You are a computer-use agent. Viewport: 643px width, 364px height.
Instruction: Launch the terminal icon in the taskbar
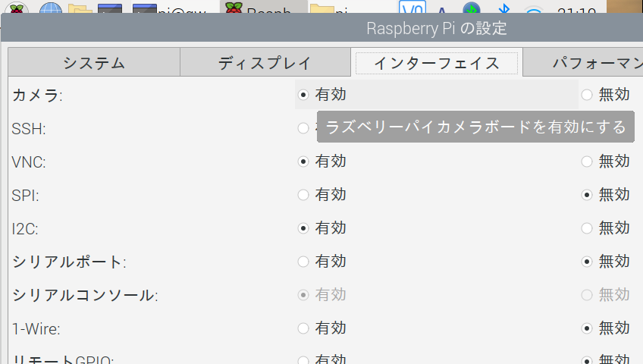pyautogui.click(x=110, y=8)
